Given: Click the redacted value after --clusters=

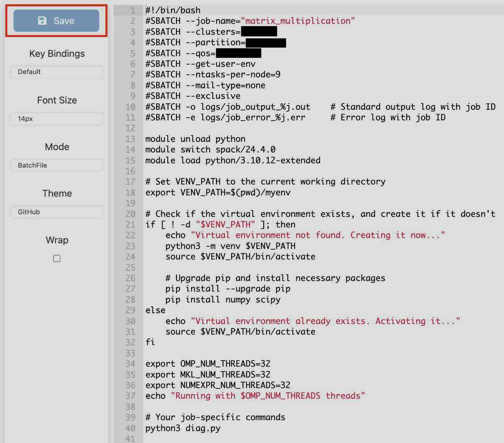Looking at the screenshot, I should coord(259,32).
